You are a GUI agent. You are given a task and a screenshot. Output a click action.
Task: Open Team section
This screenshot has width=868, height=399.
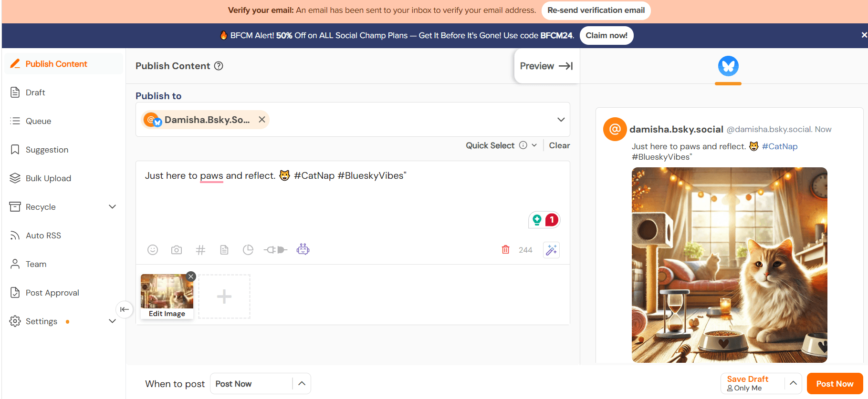(x=63, y=264)
